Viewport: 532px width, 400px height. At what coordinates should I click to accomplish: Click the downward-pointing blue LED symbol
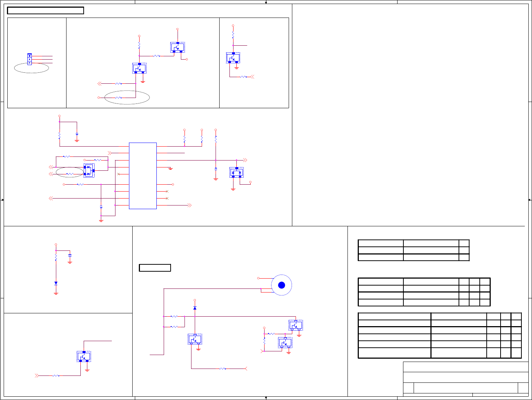(56, 283)
